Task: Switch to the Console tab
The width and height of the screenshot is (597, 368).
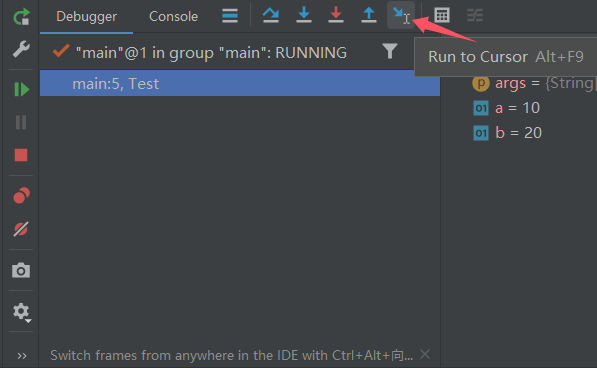Action: point(173,16)
